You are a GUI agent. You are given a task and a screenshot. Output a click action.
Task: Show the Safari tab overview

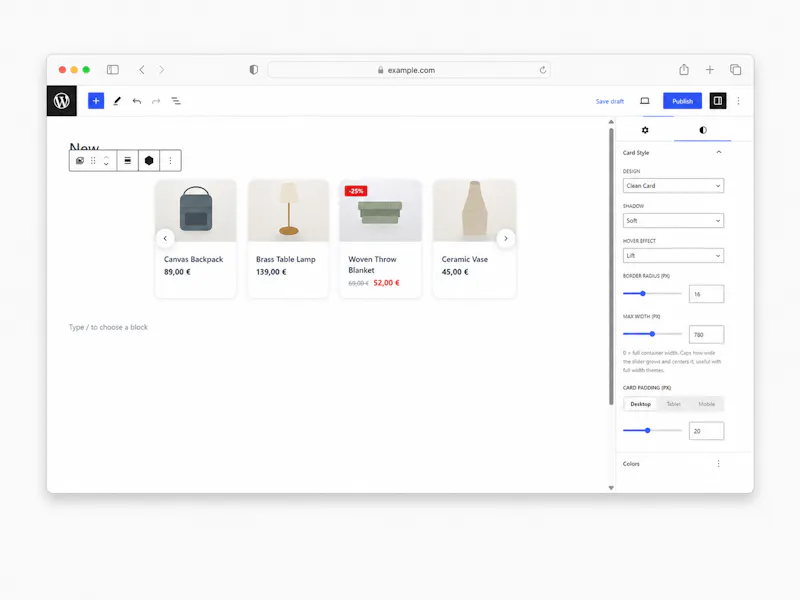735,69
